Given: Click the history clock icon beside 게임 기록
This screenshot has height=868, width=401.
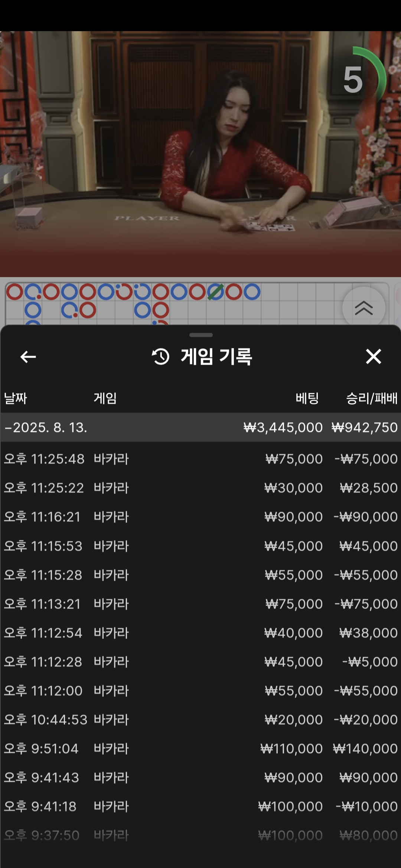Looking at the screenshot, I should [160, 357].
